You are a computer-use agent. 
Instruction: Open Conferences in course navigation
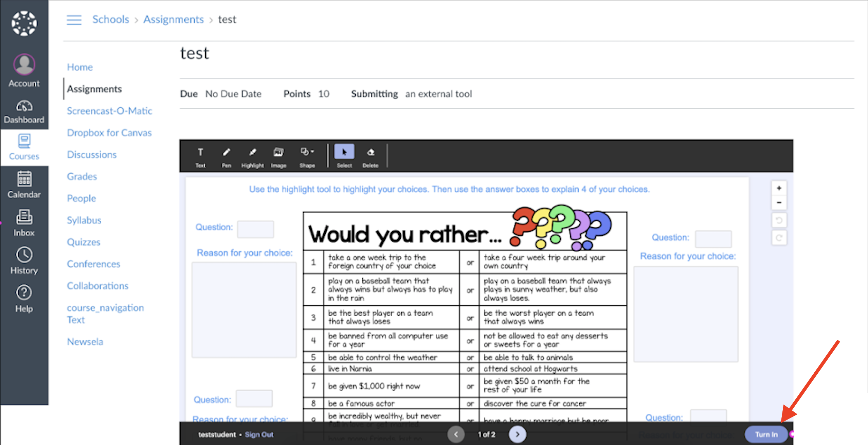(93, 264)
